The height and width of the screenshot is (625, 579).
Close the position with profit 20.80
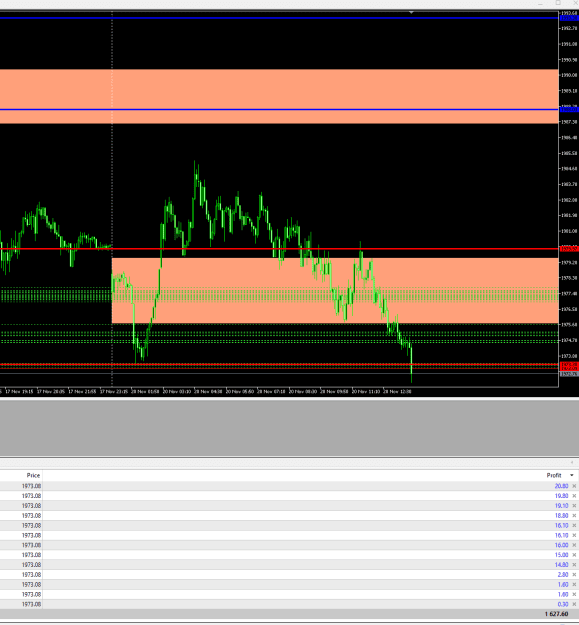point(574,486)
